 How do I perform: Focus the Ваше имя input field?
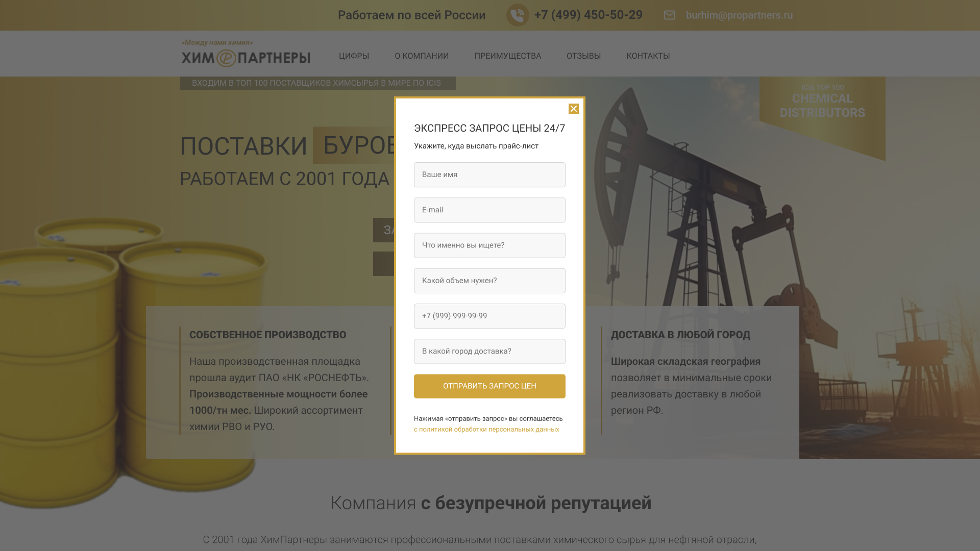pos(489,174)
